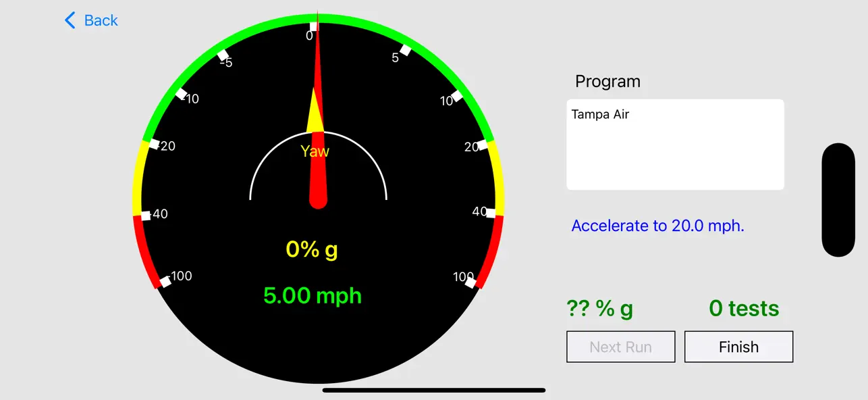Click the Accelerate to 20.0 mph instruction link
The image size is (868, 400).
[657, 226]
